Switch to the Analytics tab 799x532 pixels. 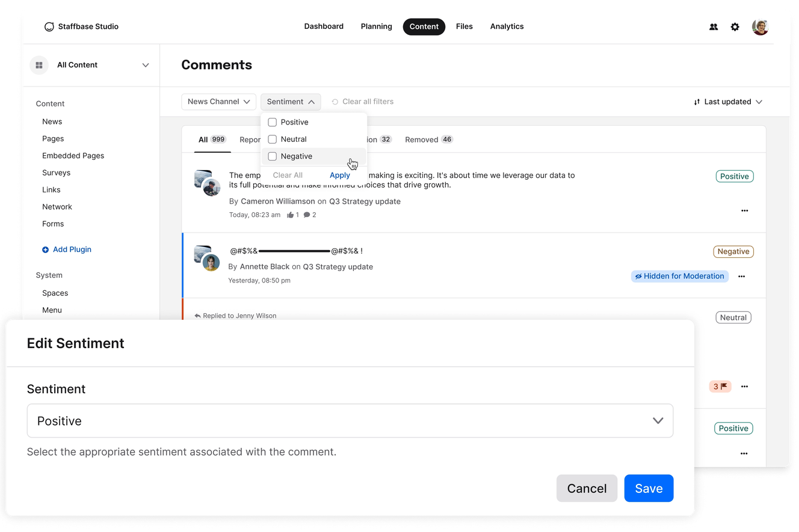pyautogui.click(x=507, y=26)
